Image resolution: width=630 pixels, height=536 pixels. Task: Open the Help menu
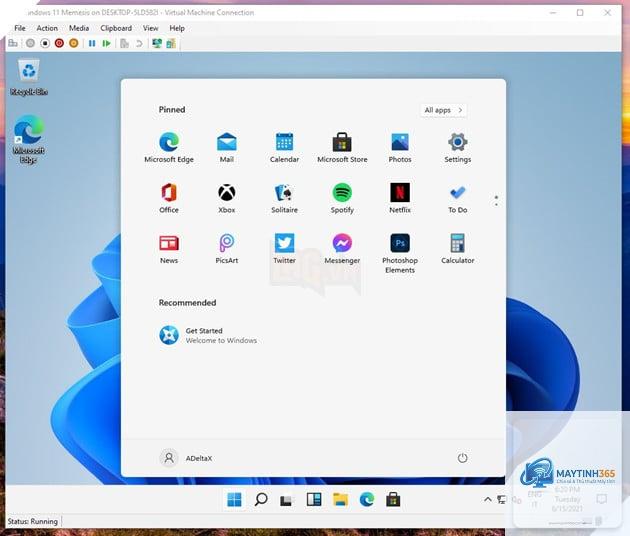[177, 28]
